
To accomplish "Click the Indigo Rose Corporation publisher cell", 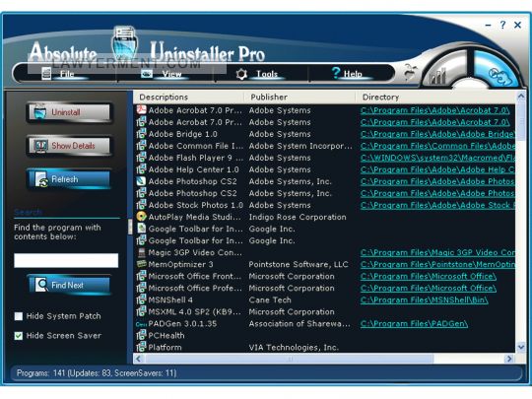I will tap(298, 217).
